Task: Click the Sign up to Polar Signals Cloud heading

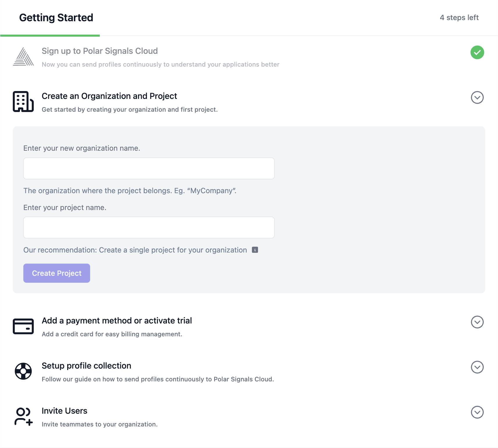Action: pyautogui.click(x=99, y=51)
